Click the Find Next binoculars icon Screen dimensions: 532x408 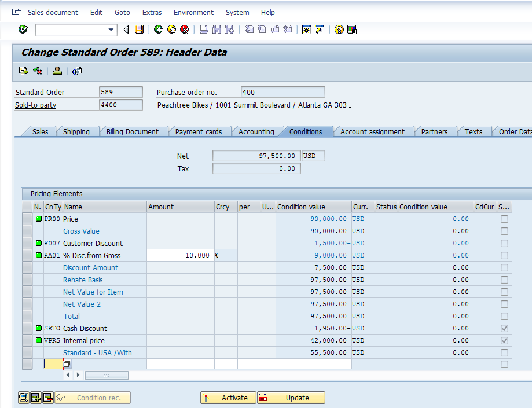point(229,30)
